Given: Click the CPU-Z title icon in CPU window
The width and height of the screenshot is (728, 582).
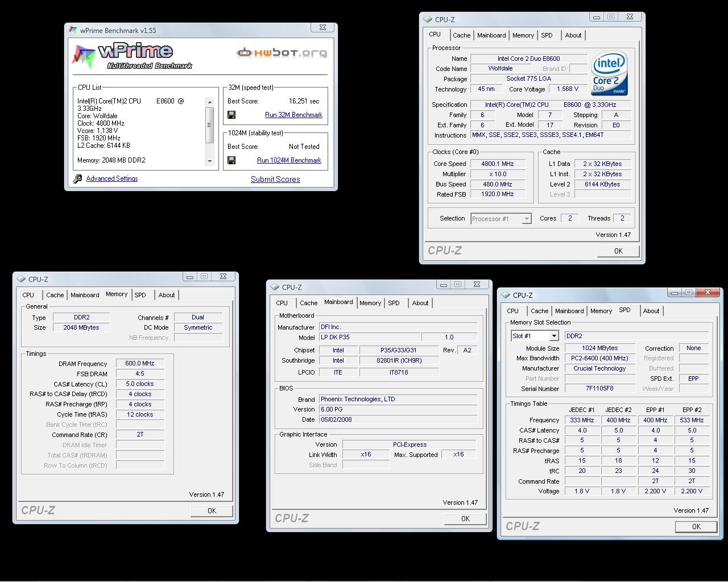Looking at the screenshot, I should 428,19.
